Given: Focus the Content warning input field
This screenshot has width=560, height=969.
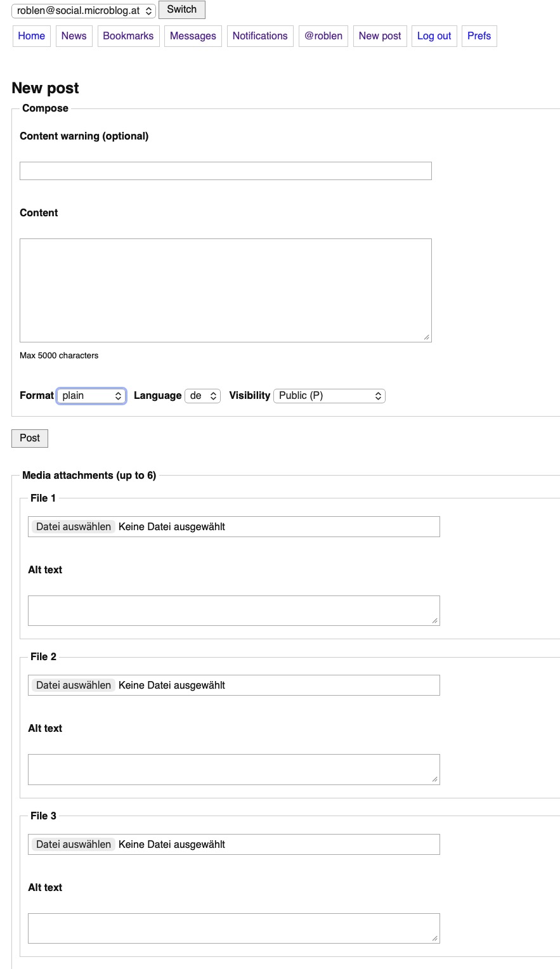Looking at the screenshot, I should (x=226, y=171).
